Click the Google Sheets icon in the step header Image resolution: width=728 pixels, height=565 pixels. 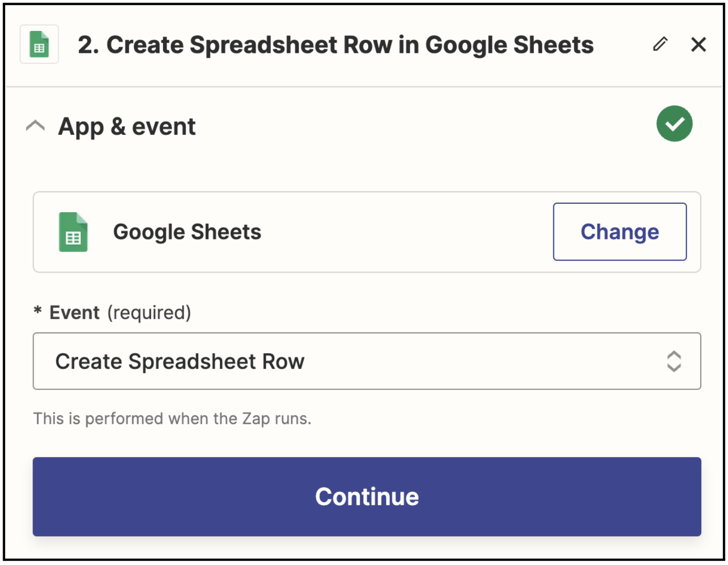tap(39, 45)
